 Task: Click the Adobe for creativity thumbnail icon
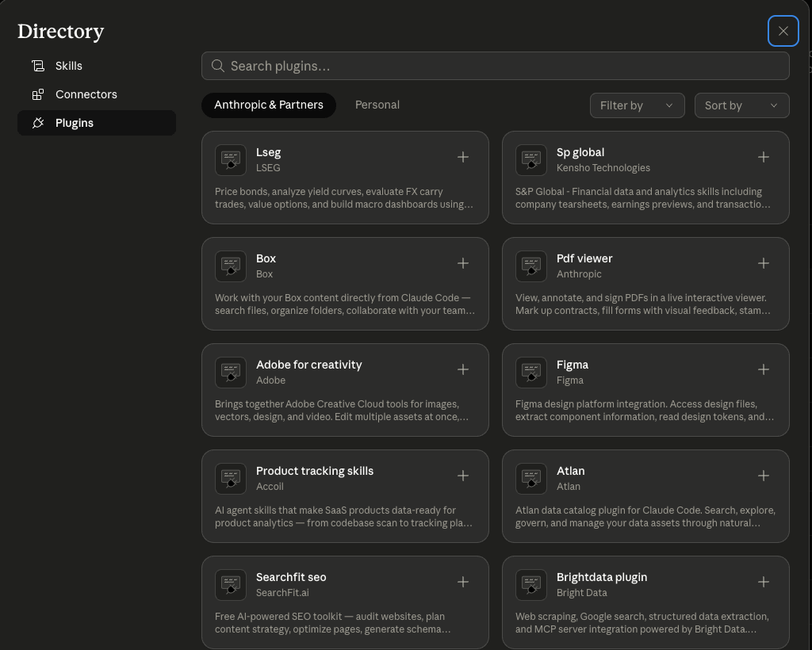click(231, 372)
